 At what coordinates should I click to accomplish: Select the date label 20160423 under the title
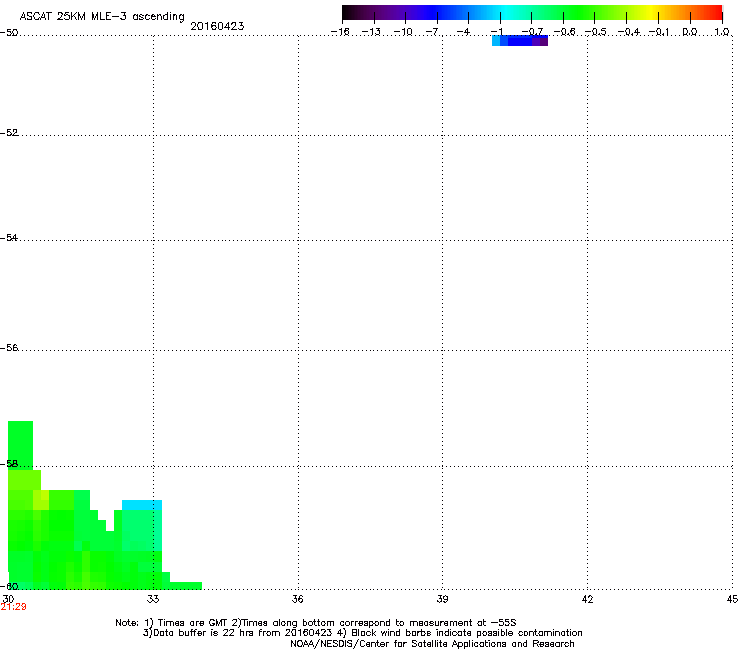click(217, 26)
